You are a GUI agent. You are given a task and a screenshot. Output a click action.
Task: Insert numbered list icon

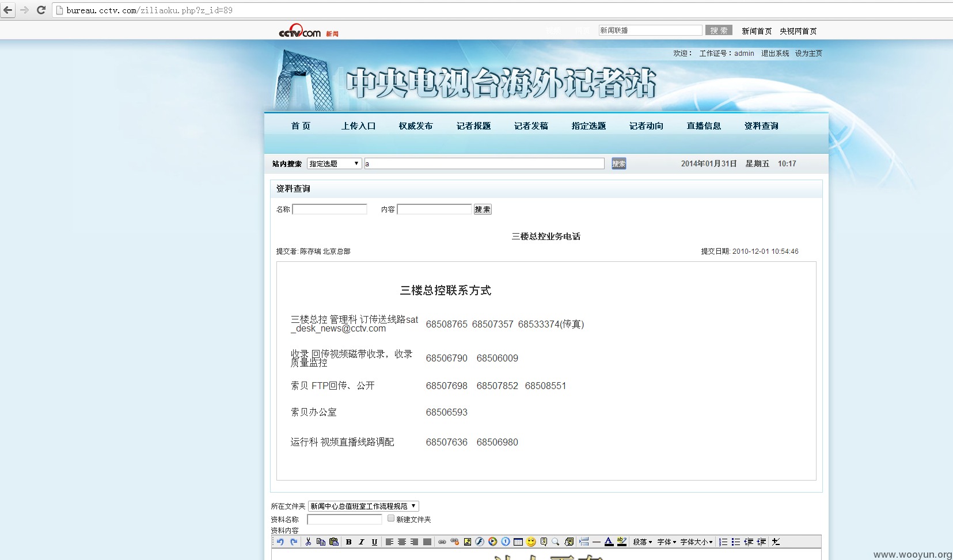[723, 542]
